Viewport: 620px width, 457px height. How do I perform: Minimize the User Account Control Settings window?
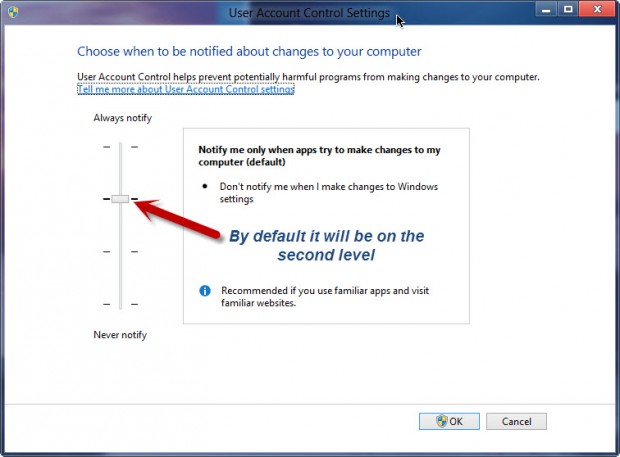point(546,9)
